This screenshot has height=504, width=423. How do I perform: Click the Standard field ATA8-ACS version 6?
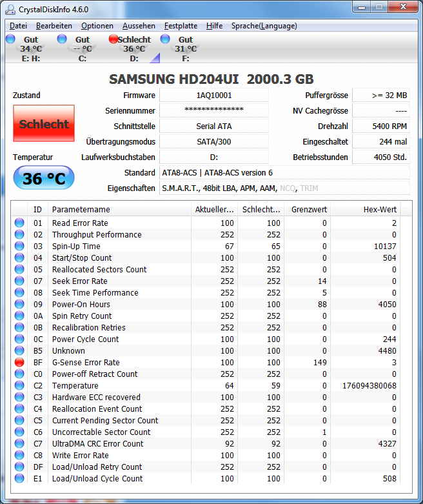284,172
